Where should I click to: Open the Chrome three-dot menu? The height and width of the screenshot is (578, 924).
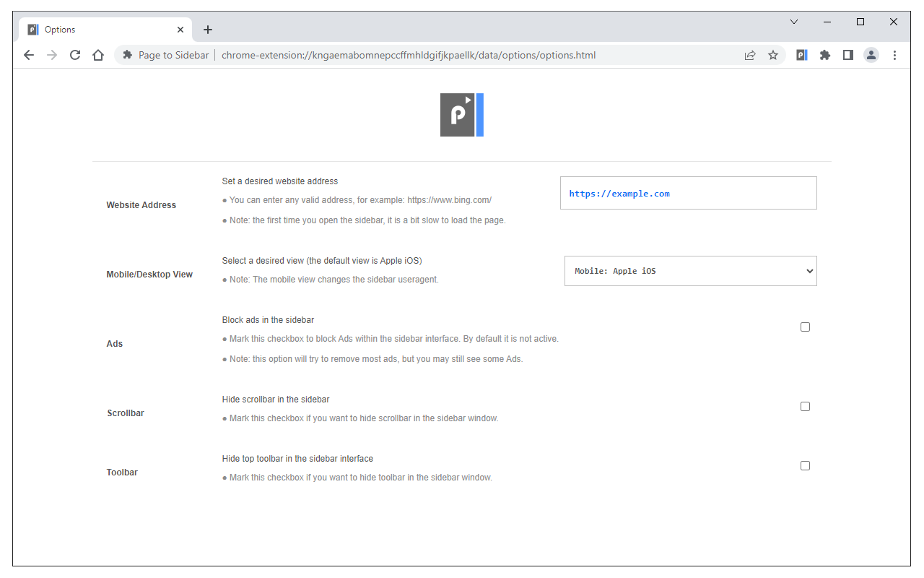click(x=894, y=55)
